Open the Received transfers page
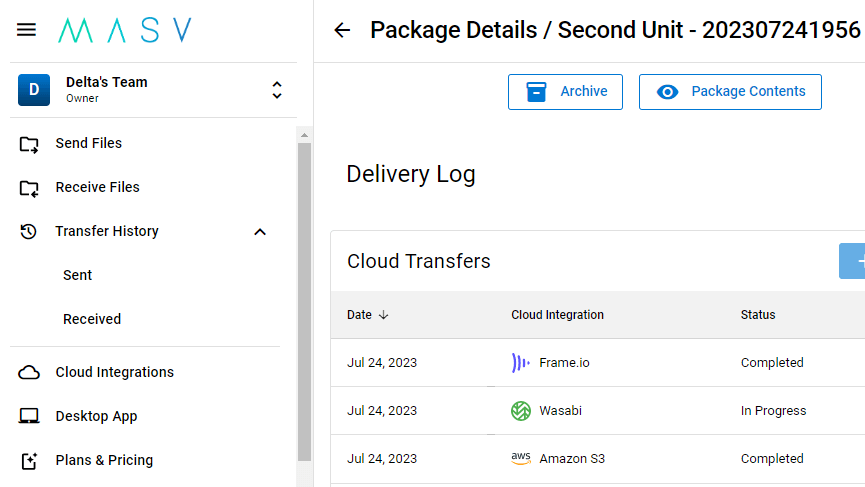 (92, 320)
